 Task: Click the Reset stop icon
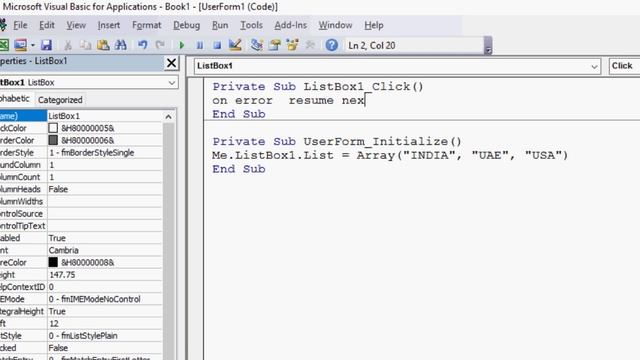(217, 45)
